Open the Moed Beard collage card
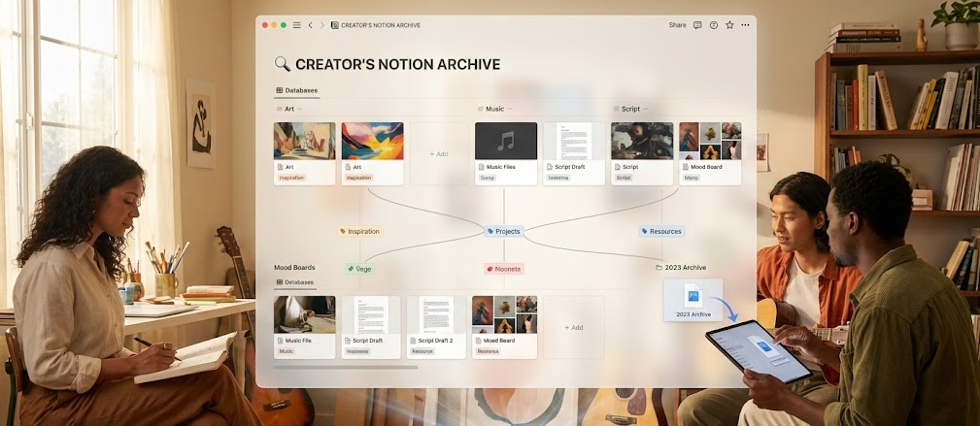The height and width of the screenshot is (426, 980). click(x=504, y=327)
